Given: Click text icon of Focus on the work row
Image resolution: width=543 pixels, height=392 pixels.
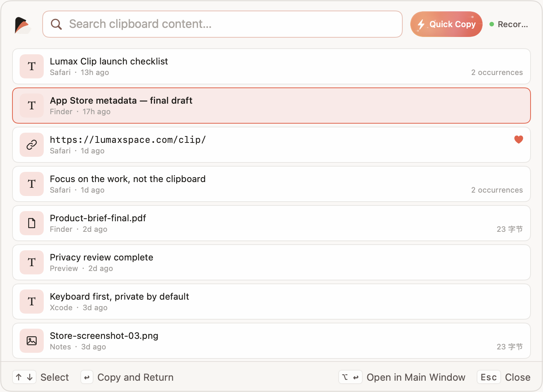Looking at the screenshot, I should [x=32, y=184].
